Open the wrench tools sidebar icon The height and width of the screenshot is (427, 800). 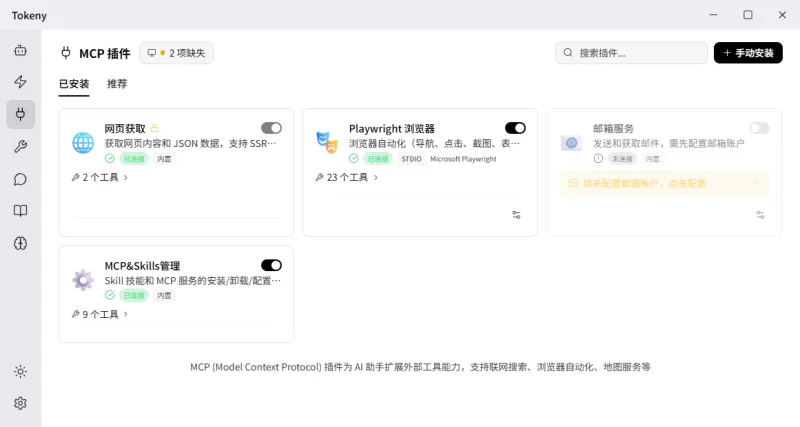click(x=20, y=147)
